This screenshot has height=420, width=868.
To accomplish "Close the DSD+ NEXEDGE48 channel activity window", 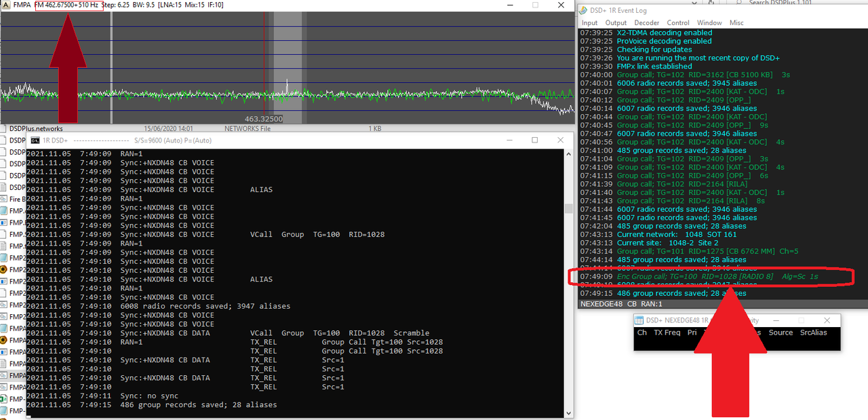I will (827, 320).
